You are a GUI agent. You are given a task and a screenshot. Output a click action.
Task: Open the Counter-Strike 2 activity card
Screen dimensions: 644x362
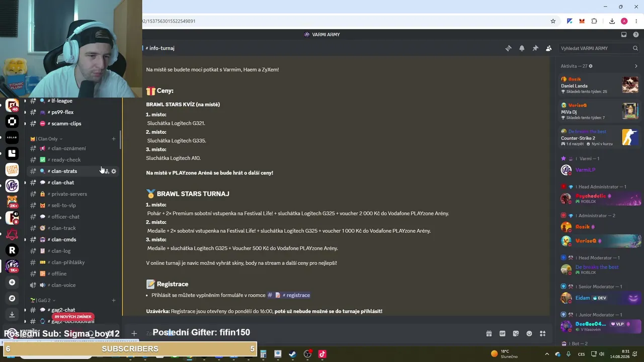point(599,137)
